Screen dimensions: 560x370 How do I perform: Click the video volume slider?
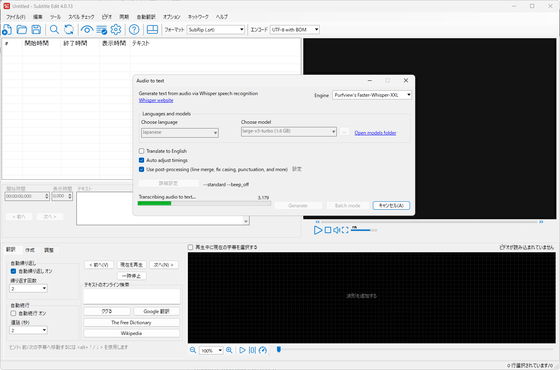coord(364,230)
